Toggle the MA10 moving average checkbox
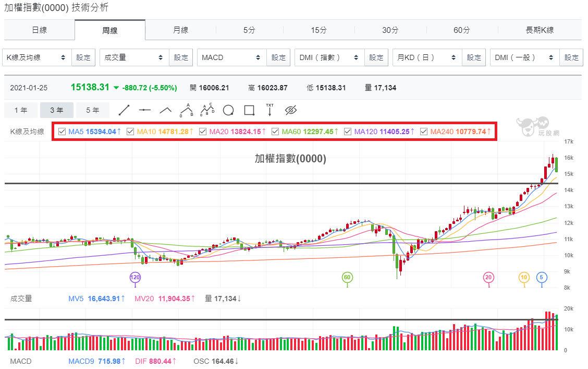588x369 pixels. (130, 132)
